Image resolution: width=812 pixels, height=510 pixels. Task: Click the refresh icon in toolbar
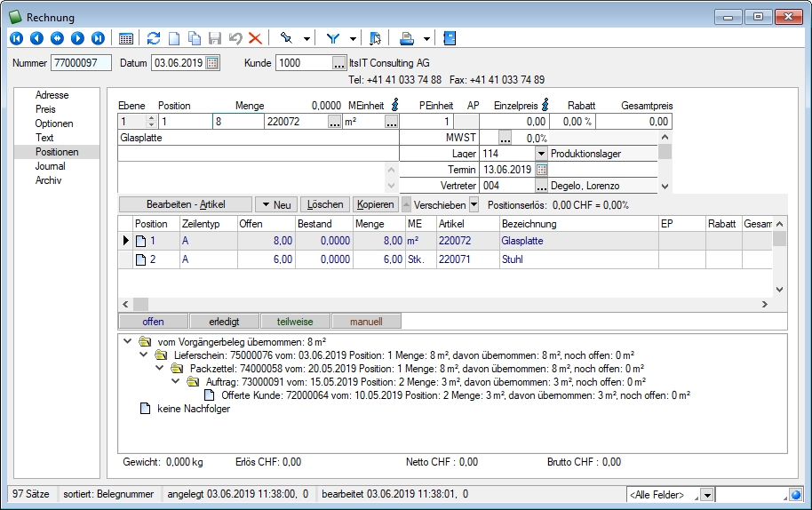(x=154, y=38)
